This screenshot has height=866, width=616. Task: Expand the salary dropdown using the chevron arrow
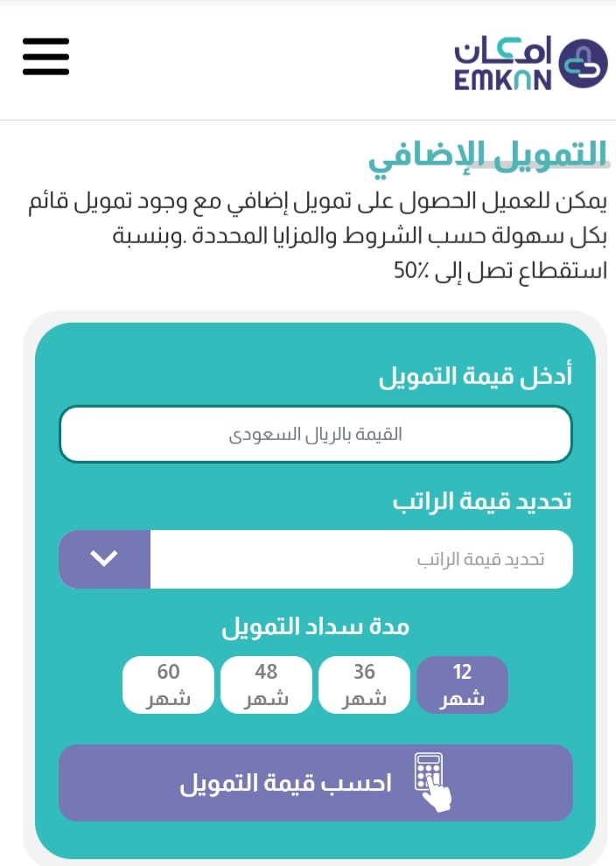104,559
